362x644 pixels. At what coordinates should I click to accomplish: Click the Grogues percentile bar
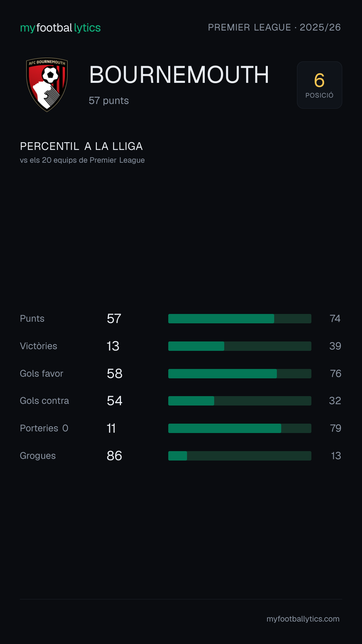pyautogui.click(x=240, y=456)
